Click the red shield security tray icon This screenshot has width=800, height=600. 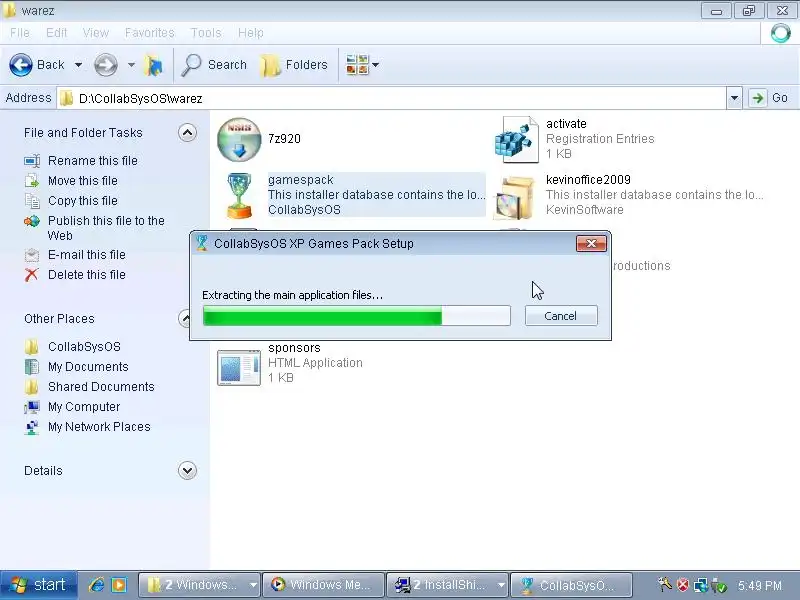point(683,585)
